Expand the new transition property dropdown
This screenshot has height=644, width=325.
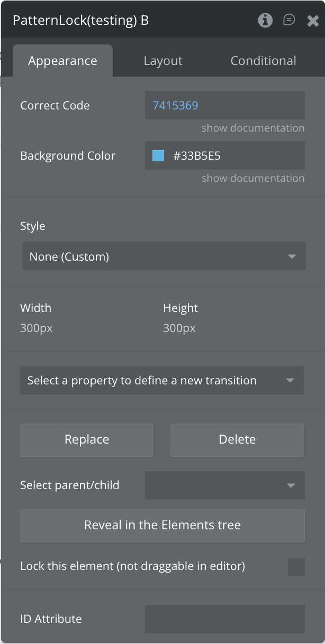pyautogui.click(x=162, y=380)
